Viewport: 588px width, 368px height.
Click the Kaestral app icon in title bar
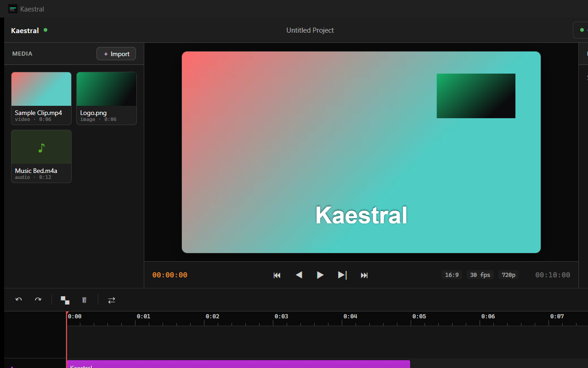point(13,9)
